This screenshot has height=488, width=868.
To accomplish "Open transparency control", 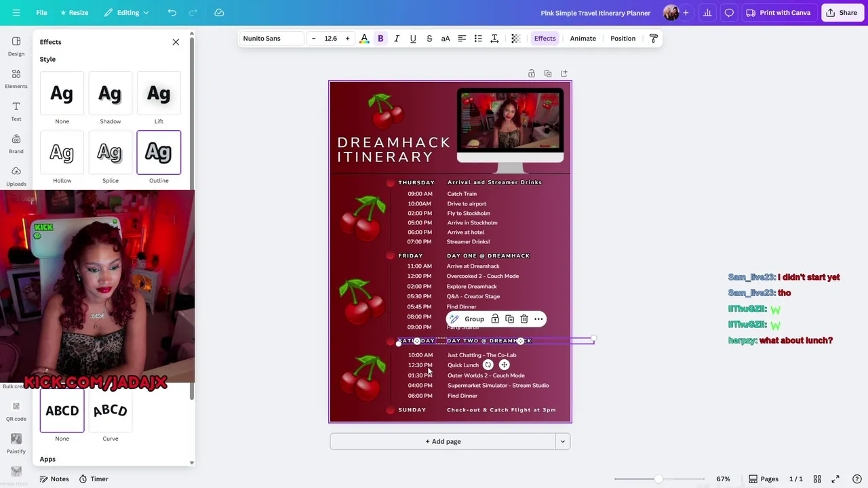I will click(515, 39).
